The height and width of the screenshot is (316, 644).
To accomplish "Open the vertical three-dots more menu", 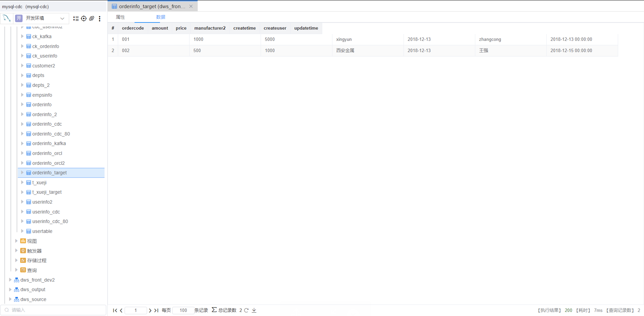I will point(100,19).
